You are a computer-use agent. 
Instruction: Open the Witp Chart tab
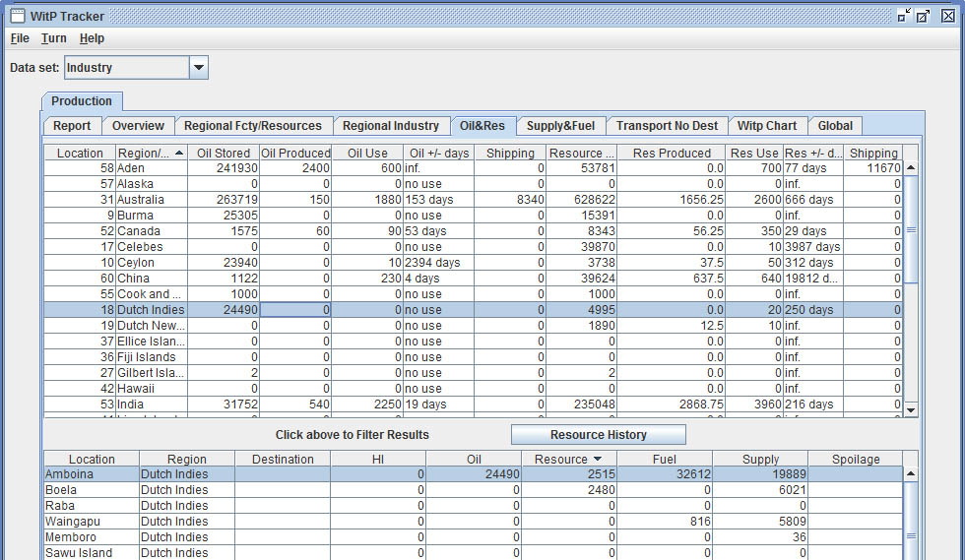click(766, 126)
